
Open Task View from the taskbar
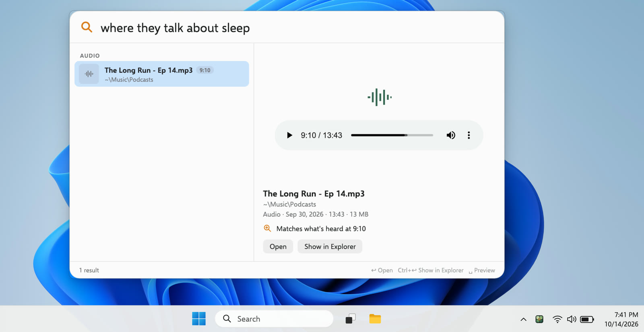pyautogui.click(x=351, y=319)
